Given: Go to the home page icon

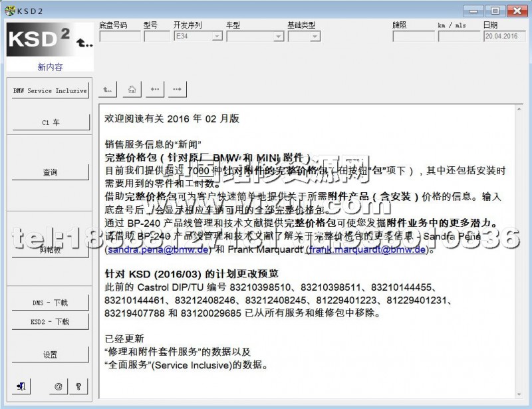Looking at the screenshot, I should click(132, 90).
